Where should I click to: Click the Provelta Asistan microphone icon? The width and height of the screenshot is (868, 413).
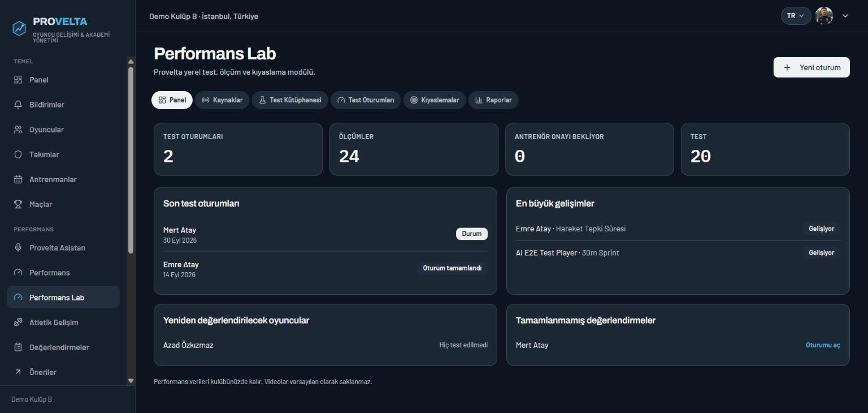18,248
